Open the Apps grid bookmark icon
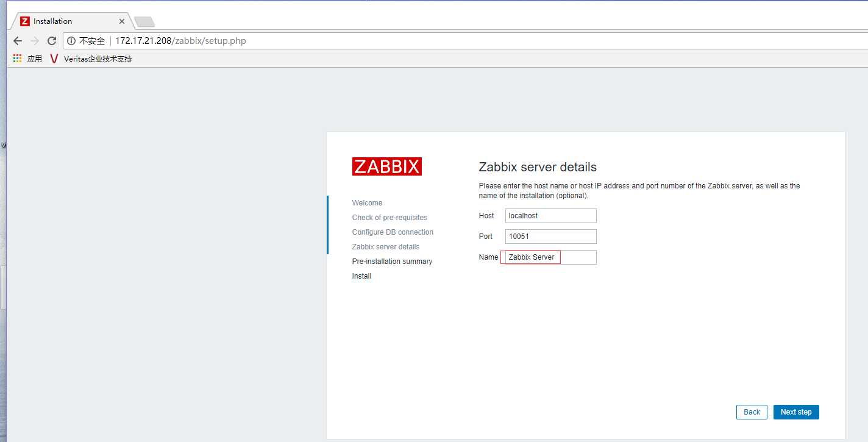 tap(18, 59)
